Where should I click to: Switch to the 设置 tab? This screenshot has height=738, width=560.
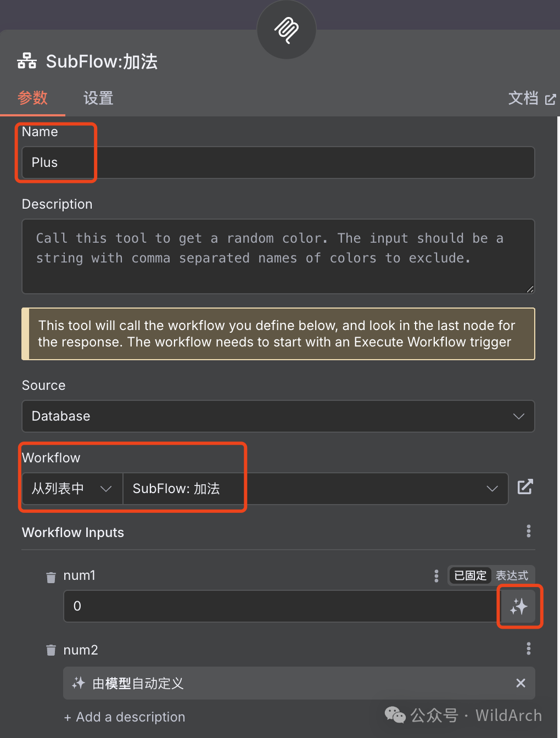(x=98, y=98)
